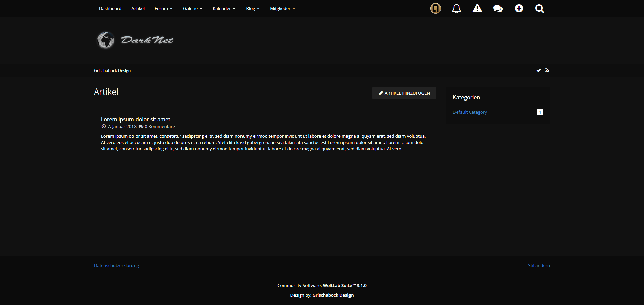Open the conversations speech bubbles icon
Screen dimensions: 644x305
(x=498, y=8)
